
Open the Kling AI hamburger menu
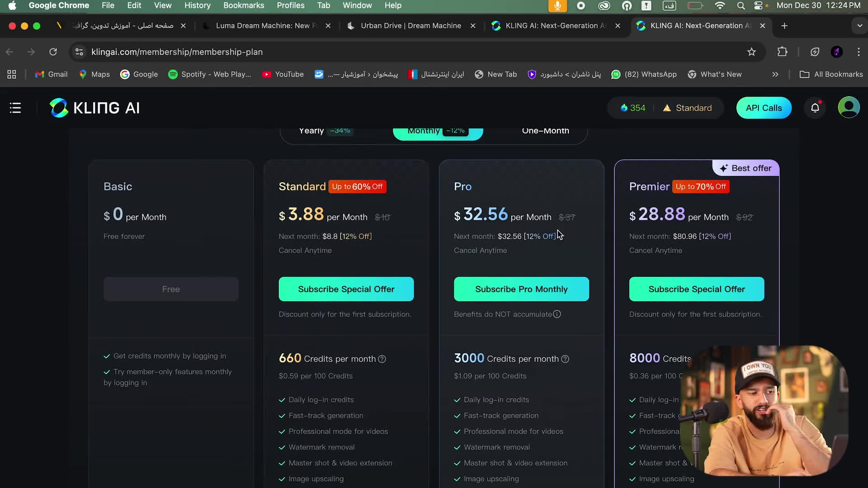[x=15, y=108]
